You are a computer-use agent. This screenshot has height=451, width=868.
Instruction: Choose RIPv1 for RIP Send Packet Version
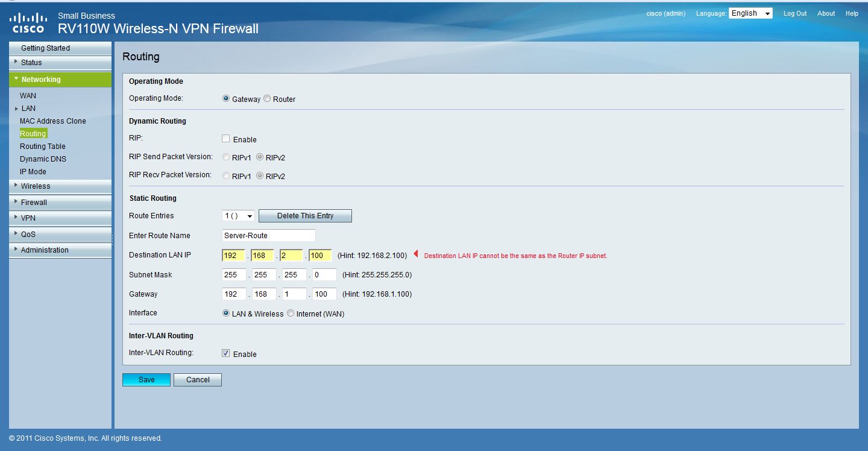pos(226,157)
